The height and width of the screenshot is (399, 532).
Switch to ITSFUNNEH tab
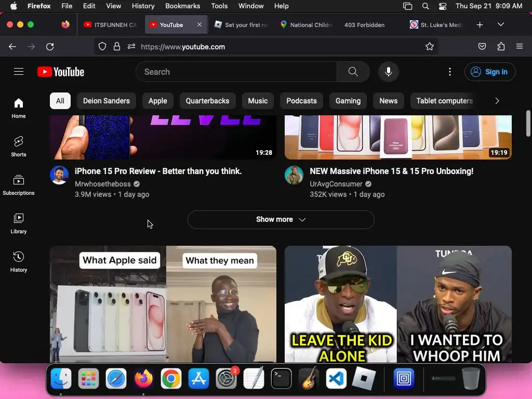click(111, 25)
